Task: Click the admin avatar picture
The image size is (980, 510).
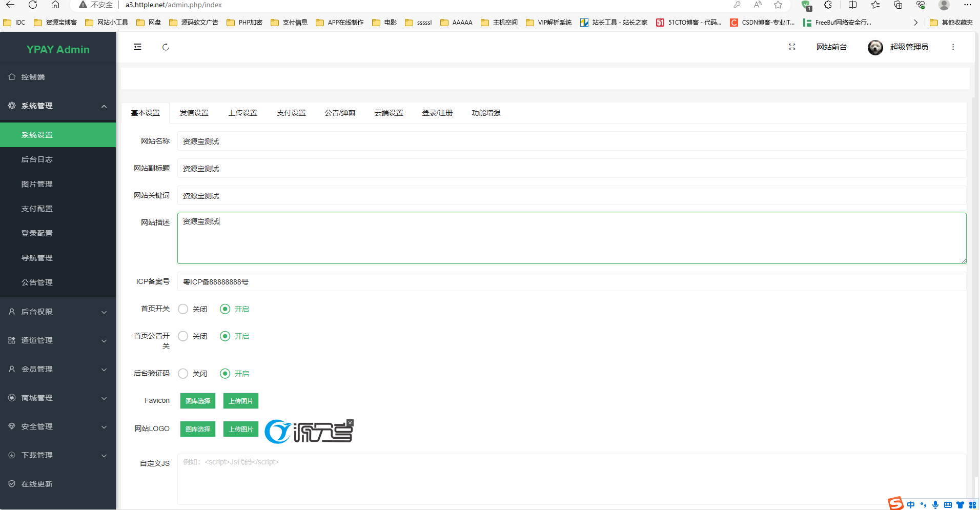Action: tap(875, 47)
